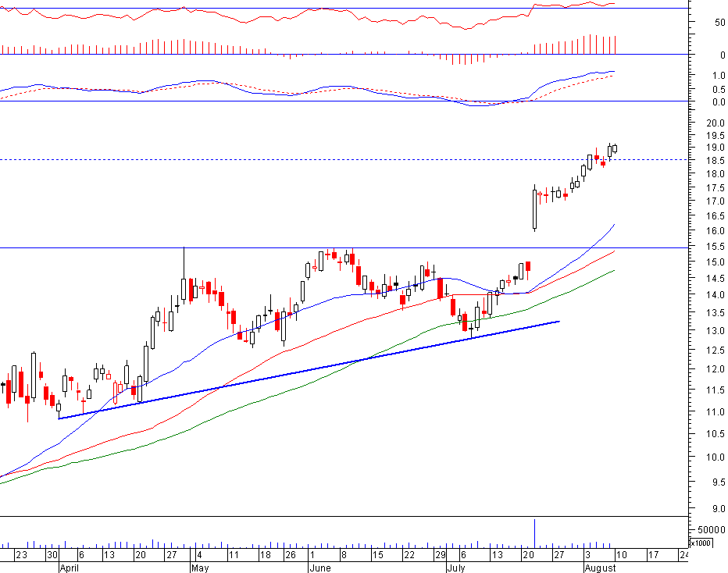Click the "15.0" price axis label
728x573 pixels.
pyautogui.click(x=715, y=262)
